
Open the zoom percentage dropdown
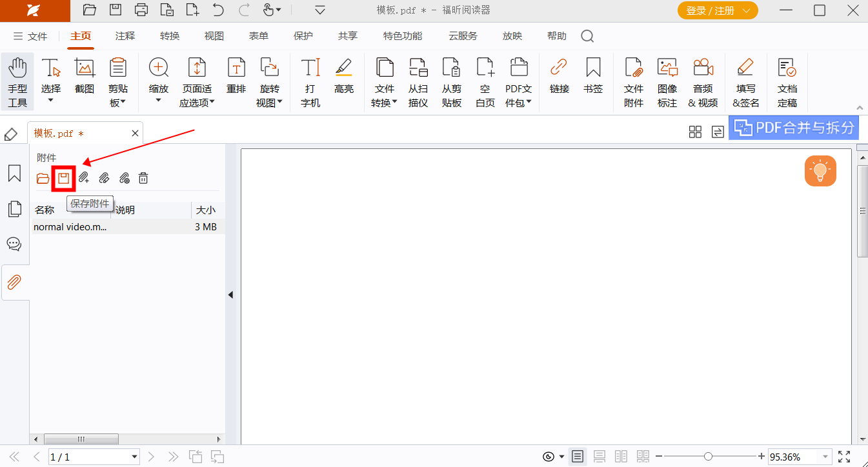[x=825, y=457]
